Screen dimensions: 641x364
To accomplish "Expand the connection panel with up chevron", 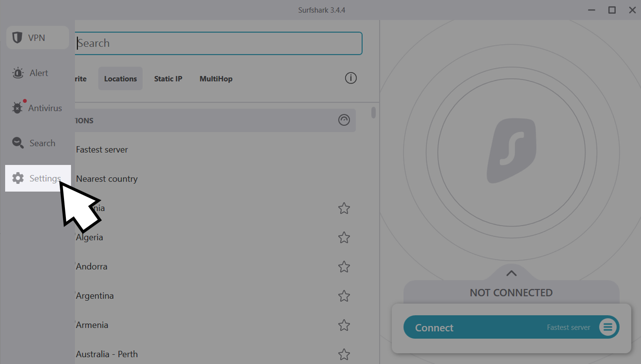I will [512, 273].
